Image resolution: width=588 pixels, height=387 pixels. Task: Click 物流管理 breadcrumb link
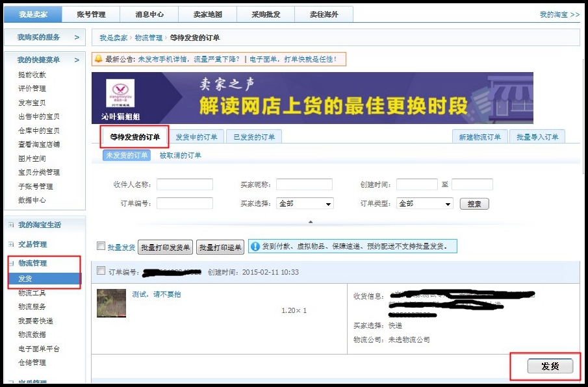(x=149, y=38)
